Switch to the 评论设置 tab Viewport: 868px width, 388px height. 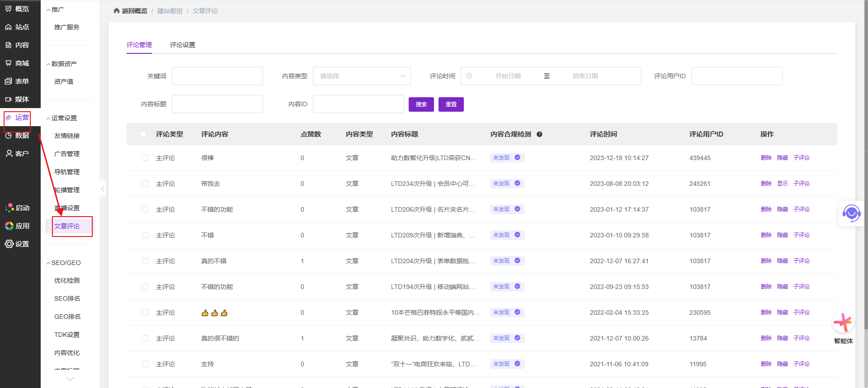pyautogui.click(x=183, y=45)
